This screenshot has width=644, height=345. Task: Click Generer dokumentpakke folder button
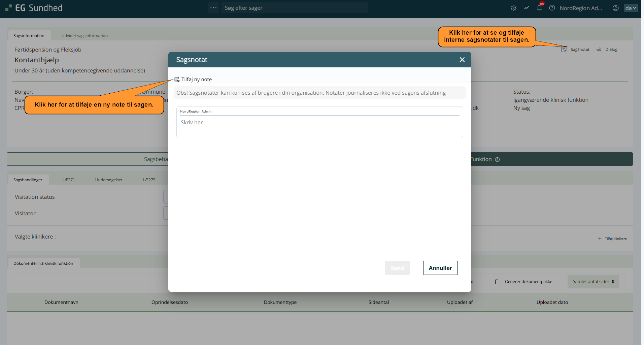click(524, 282)
